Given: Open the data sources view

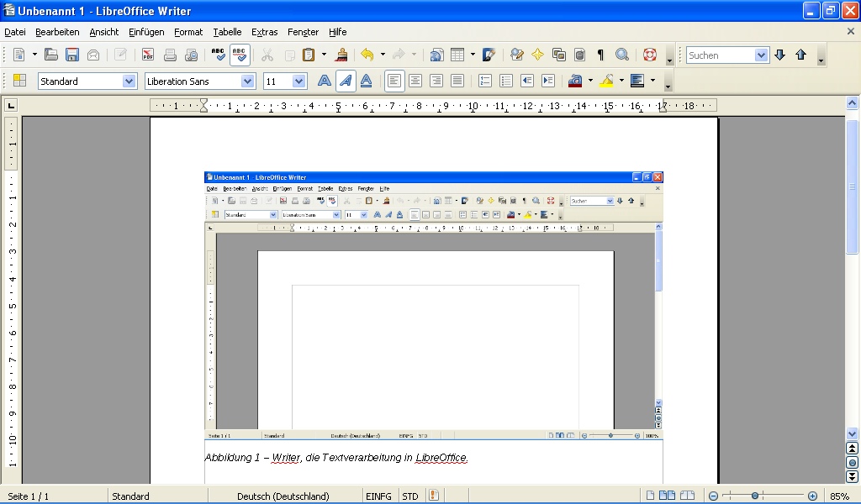Looking at the screenshot, I should click(580, 55).
